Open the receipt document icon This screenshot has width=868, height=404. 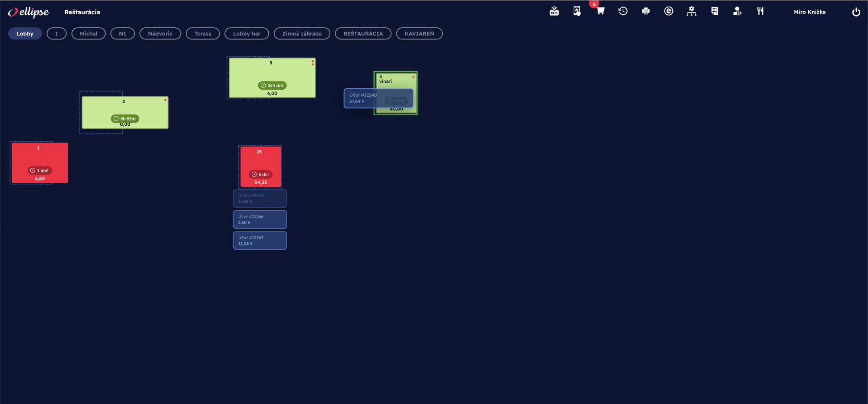point(714,12)
